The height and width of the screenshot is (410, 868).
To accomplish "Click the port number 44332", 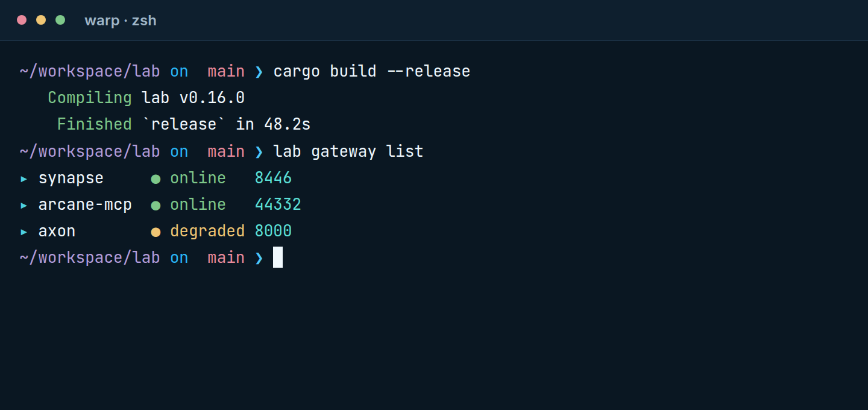I will [x=278, y=205].
